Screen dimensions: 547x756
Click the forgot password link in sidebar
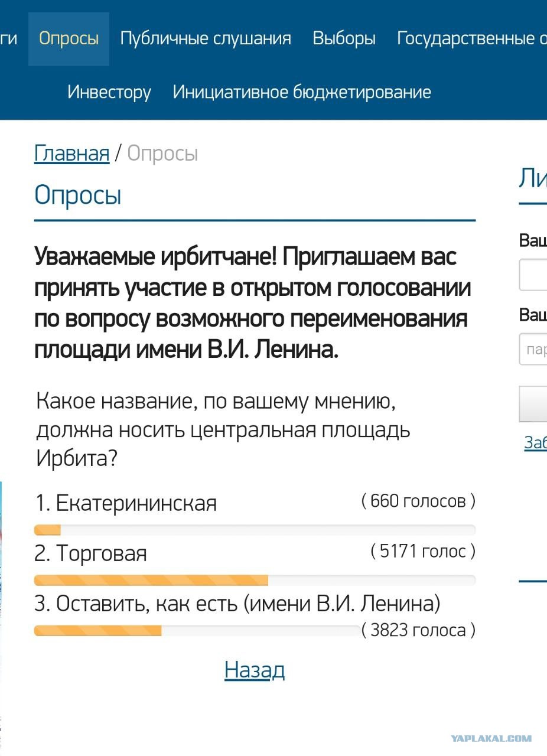click(x=535, y=442)
